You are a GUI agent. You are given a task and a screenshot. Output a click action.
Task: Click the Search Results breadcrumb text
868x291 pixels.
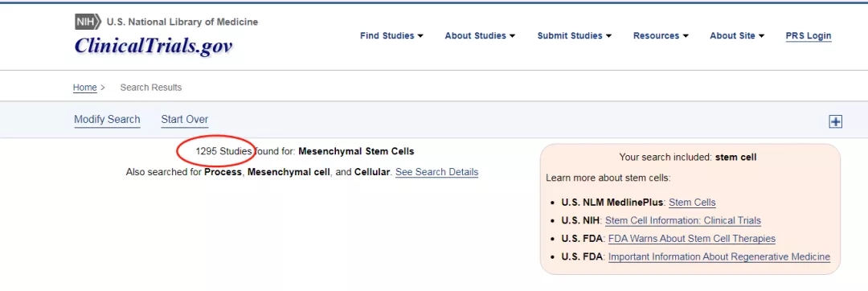151,88
